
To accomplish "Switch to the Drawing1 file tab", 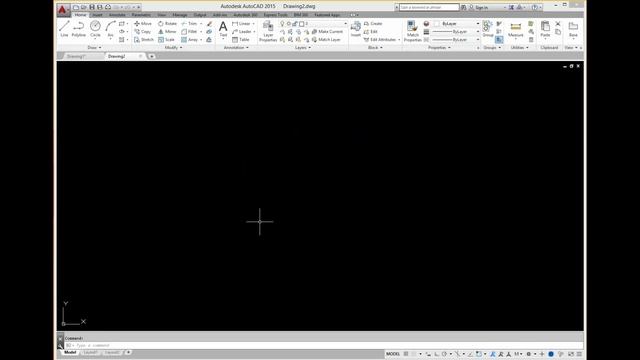I will coord(76,56).
